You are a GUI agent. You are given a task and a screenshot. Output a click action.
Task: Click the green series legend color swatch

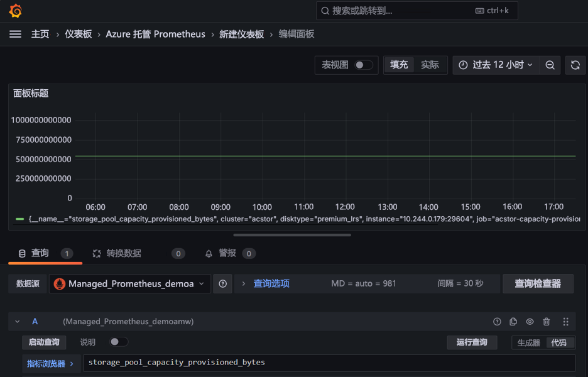click(20, 219)
